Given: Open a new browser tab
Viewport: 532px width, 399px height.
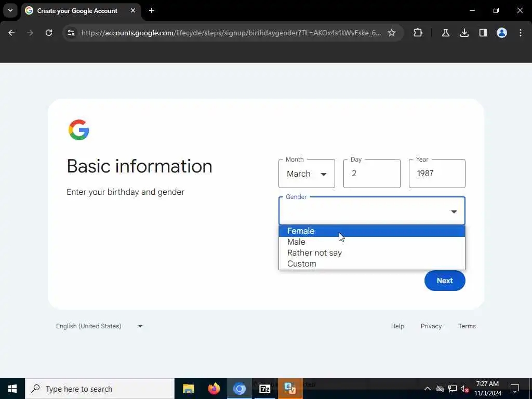Looking at the screenshot, I should [152, 10].
